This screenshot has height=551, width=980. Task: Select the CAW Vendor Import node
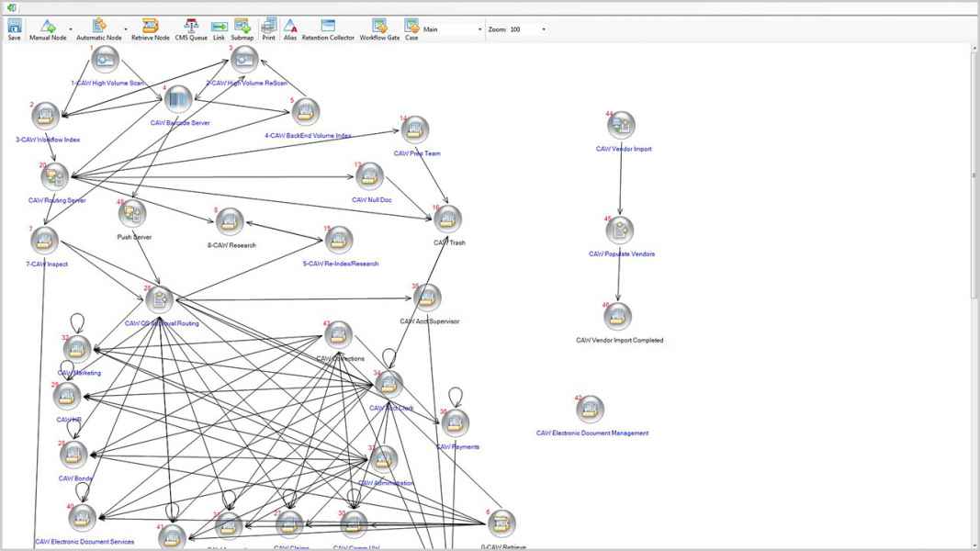tap(621, 125)
